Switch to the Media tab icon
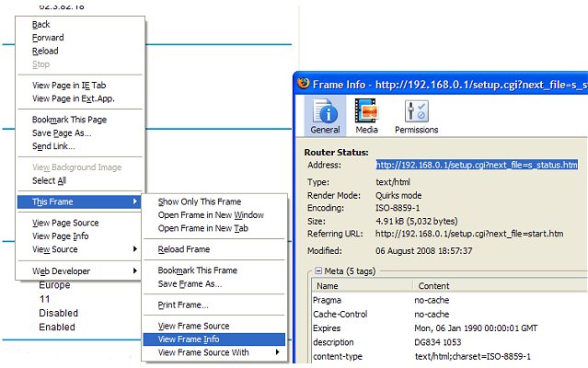This screenshot has height=368, width=588. (x=368, y=116)
